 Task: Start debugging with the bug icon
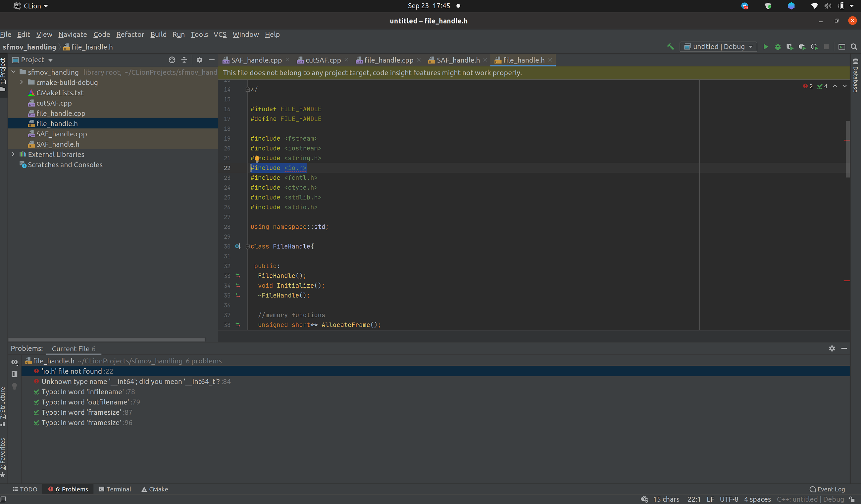(x=778, y=47)
